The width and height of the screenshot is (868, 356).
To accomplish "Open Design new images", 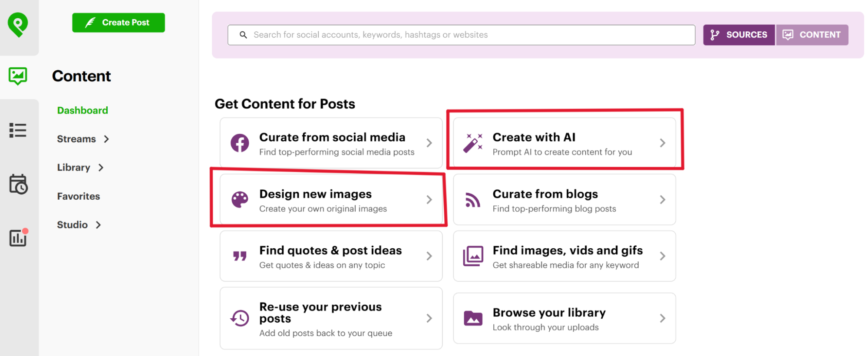I will pos(331,199).
